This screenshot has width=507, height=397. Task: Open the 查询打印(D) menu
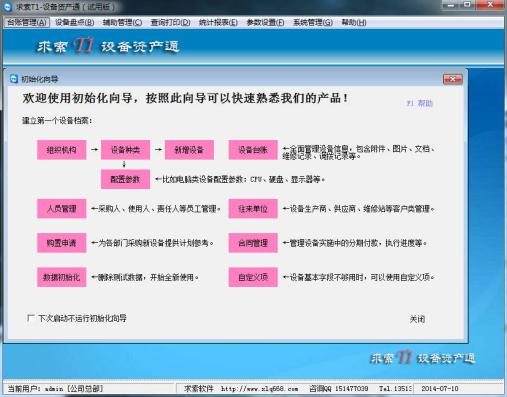170,22
